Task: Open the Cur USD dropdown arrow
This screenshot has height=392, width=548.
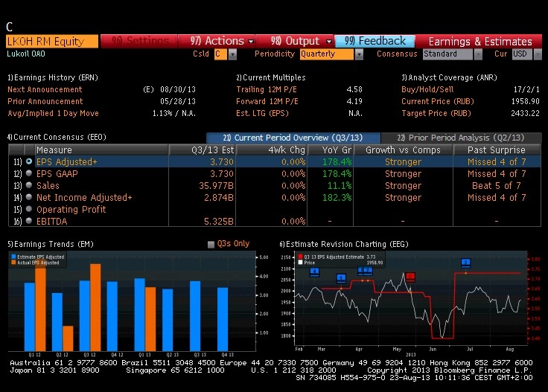Action: click(538, 54)
